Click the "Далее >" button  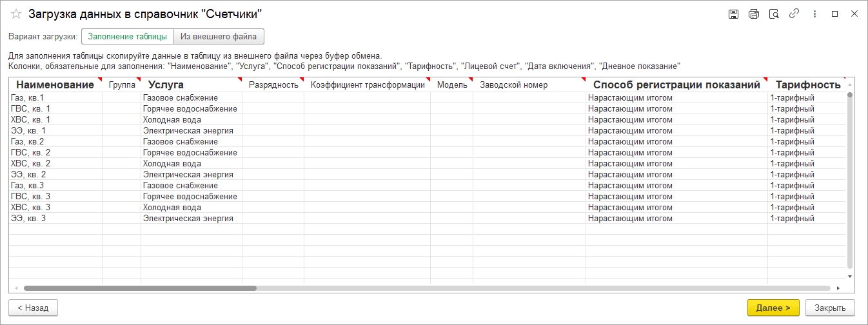coord(773,308)
